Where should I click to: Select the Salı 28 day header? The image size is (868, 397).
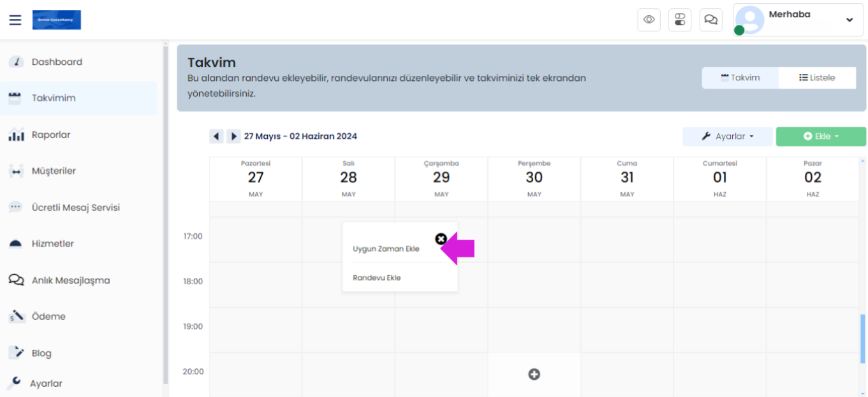(349, 179)
